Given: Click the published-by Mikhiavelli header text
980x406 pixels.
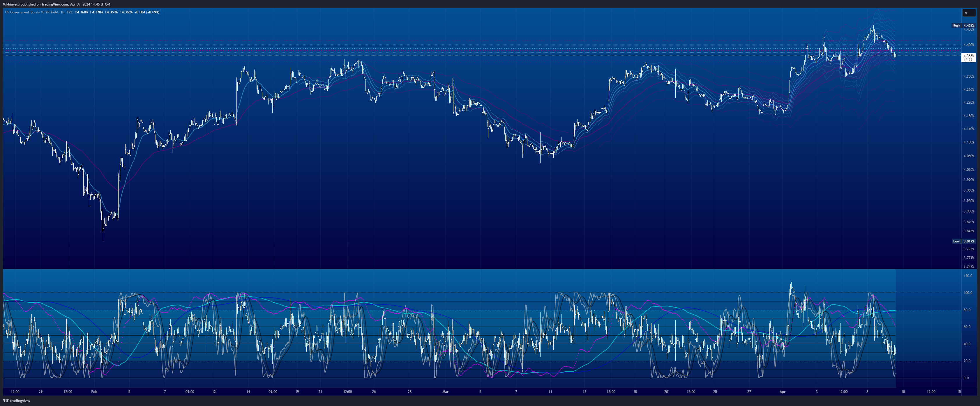Looking at the screenshot, I should (56, 4).
